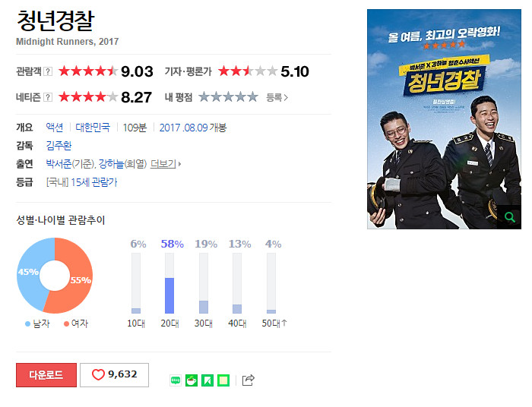The image size is (532, 407).
Task: Click the 관람객 rating help question mark
Action: [48, 71]
